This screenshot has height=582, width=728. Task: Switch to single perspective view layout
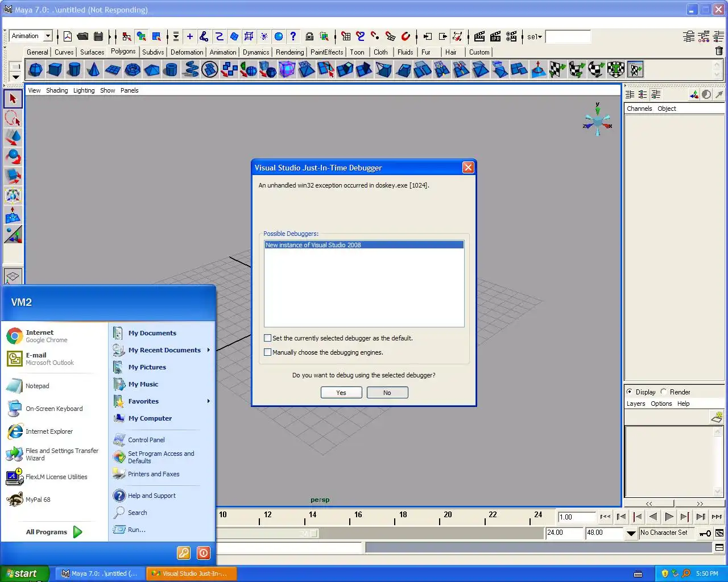point(13,276)
